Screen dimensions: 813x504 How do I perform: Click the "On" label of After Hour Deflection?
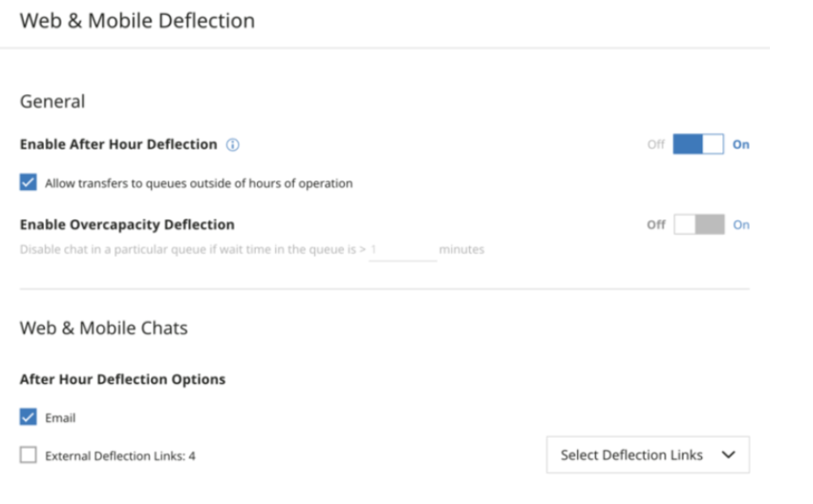click(741, 144)
